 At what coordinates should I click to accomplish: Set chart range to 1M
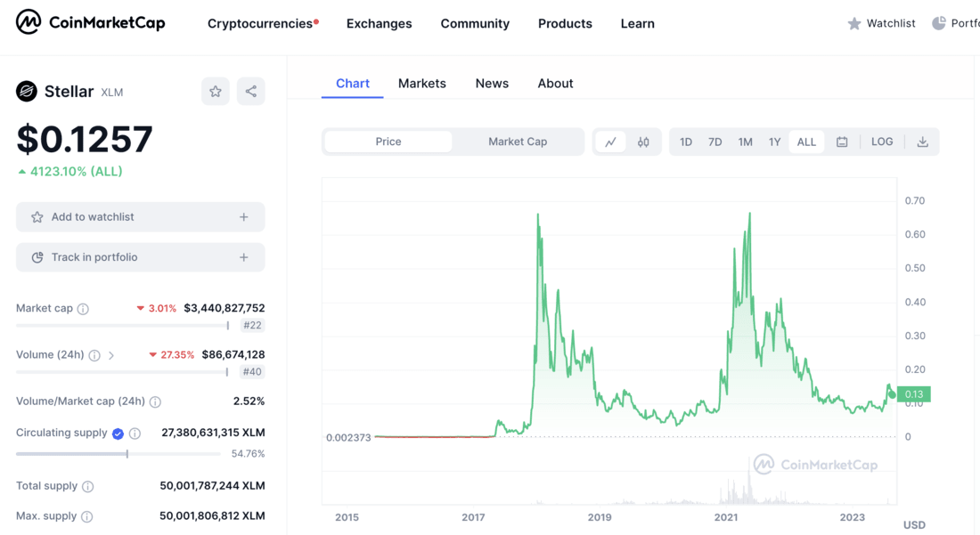(x=745, y=142)
